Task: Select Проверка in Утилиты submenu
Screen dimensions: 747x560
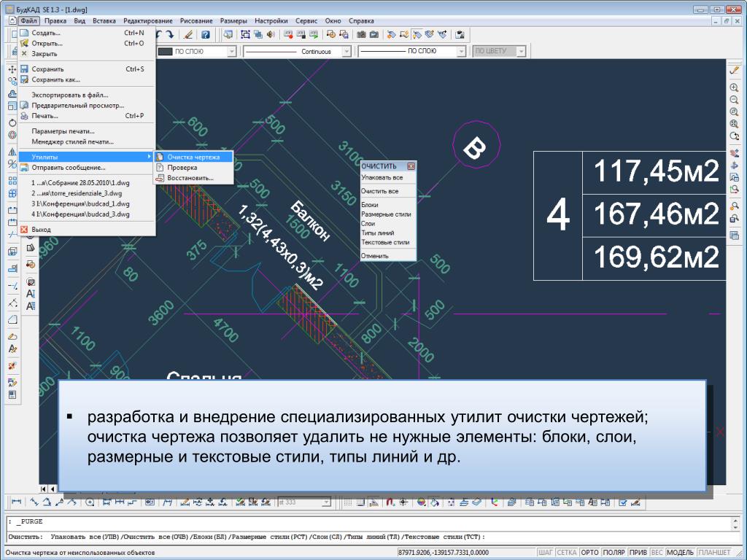Action: (x=193, y=168)
